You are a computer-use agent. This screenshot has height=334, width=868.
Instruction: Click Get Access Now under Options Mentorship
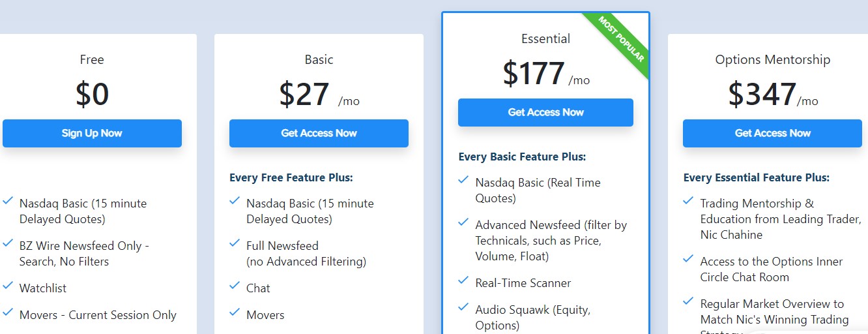click(x=772, y=133)
